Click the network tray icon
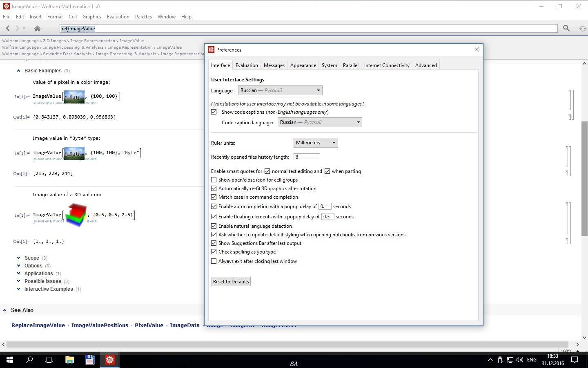The image size is (588, 368). tap(510, 360)
